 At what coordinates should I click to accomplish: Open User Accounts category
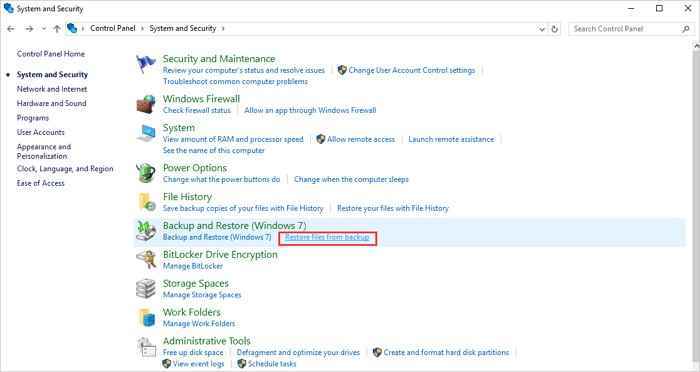point(41,132)
